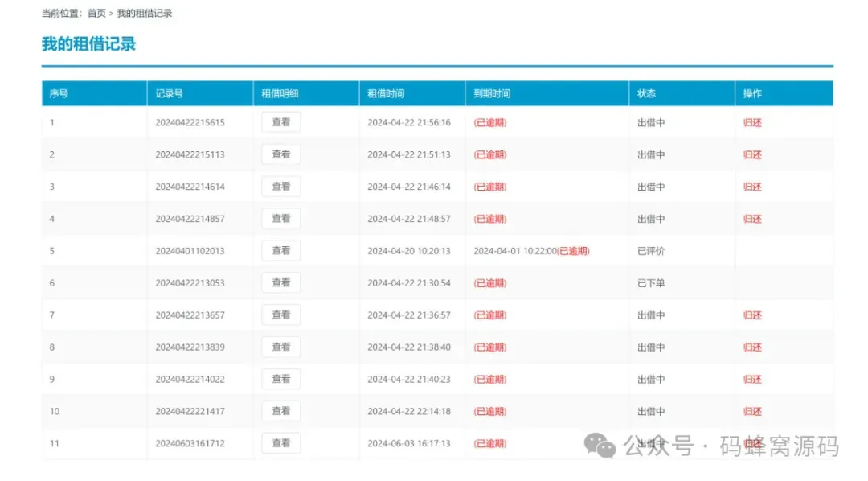
Task: Click record number 20240422214857
Action: pos(190,220)
